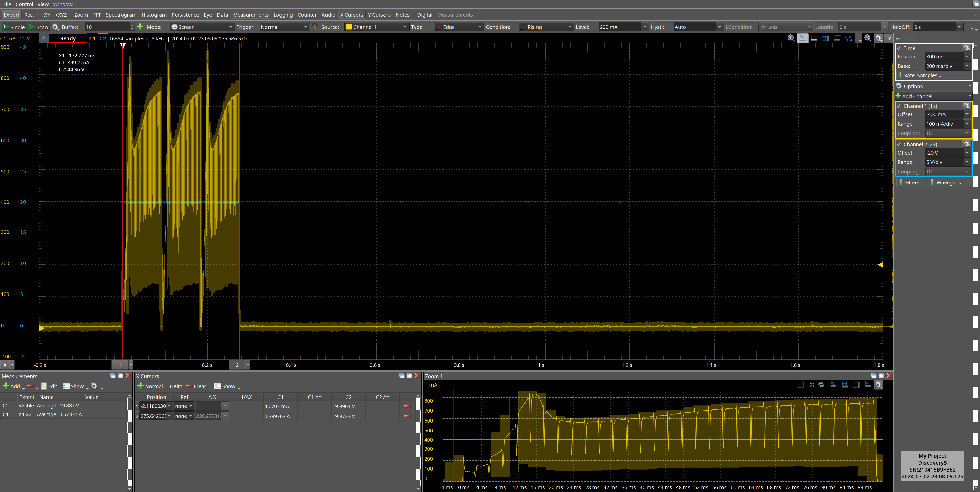Disable Channel 2 (2±) checkbox
Image resolution: width=980 pixels, height=492 pixels.
click(x=899, y=144)
